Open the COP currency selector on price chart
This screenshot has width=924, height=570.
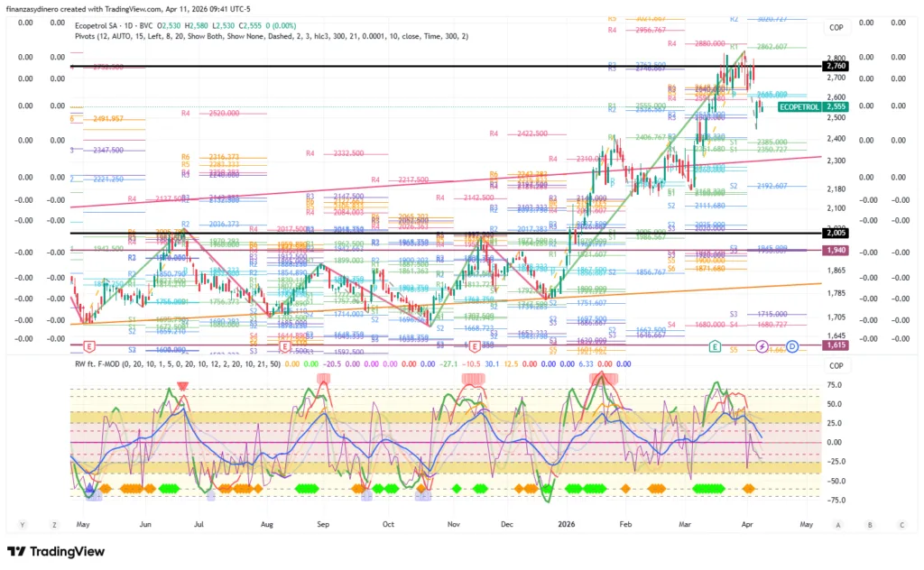tap(836, 28)
